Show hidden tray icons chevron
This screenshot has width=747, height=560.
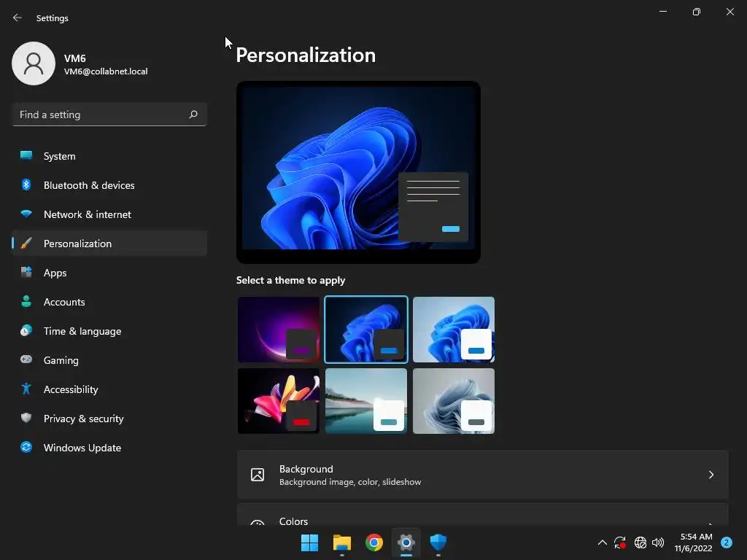click(x=602, y=542)
